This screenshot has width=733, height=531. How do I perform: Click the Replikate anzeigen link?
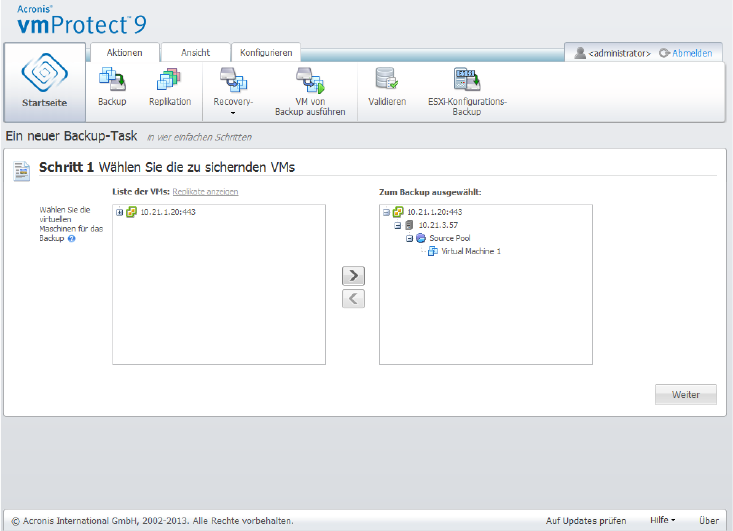point(205,192)
